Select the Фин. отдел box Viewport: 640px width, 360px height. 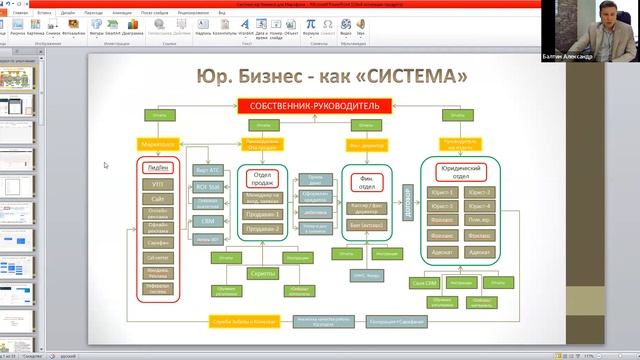(367, 182)
